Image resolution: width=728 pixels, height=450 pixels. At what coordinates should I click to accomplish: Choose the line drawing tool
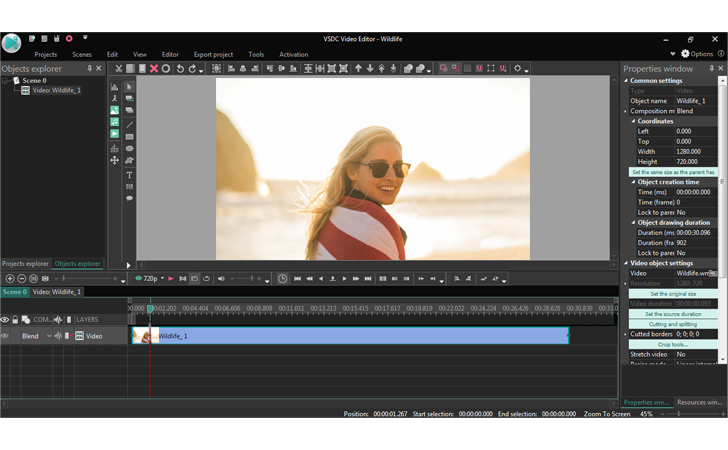(x=130, y=124)
